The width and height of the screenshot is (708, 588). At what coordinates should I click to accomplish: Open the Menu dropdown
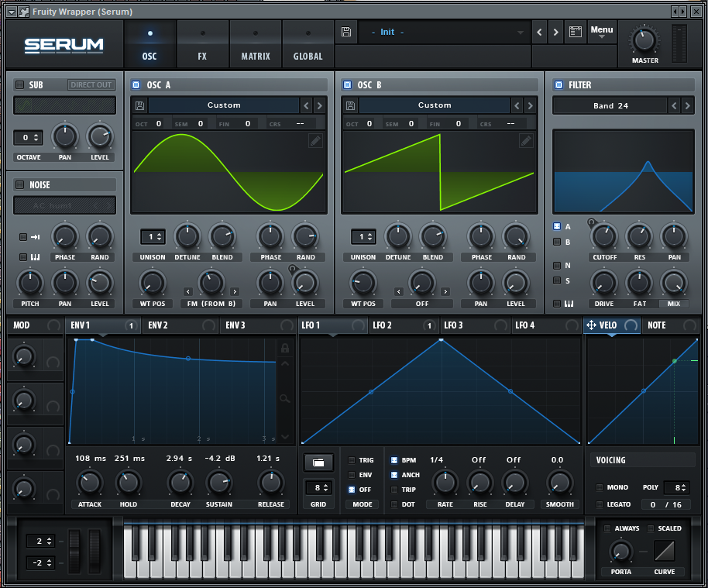point(601,32)
